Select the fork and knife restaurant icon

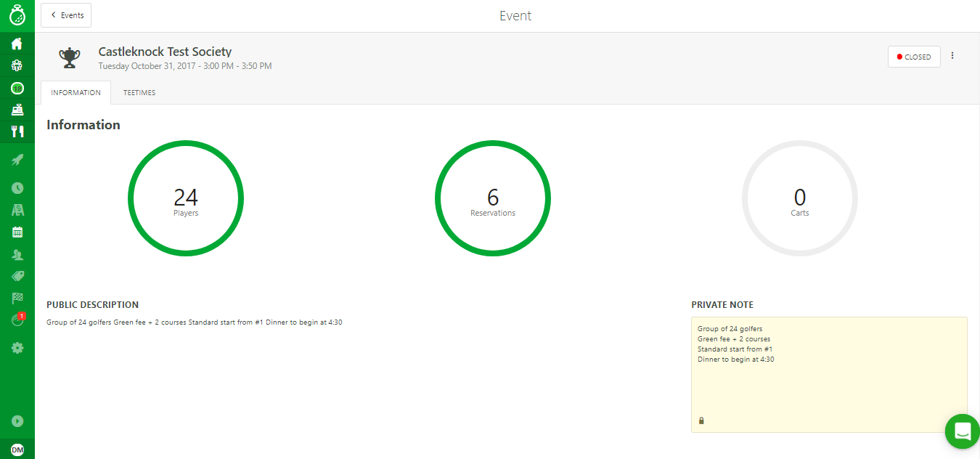point(17,131)
